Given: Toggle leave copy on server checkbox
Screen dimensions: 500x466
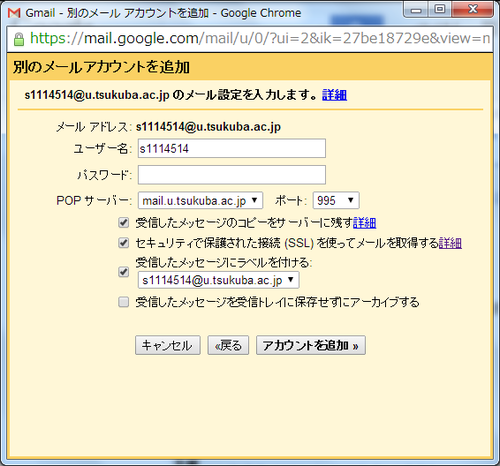Looking at the screenshot, I should tap(124, 222).
